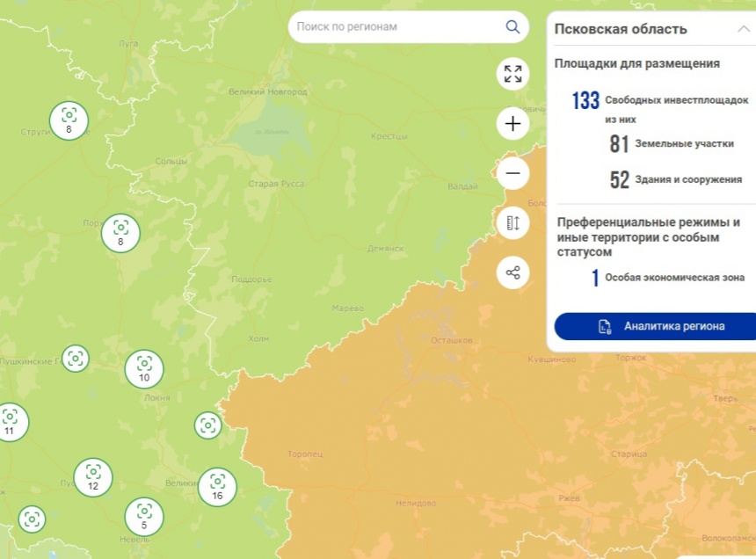Open the cluster marker with 10 sites
This screenshot has width=756, height=559.
coord(144,369)
